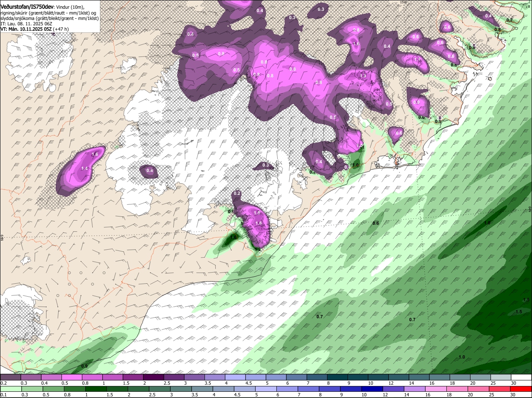Pick the bright red swatch right of the lower-row 30
Screen dimensions: 532x398
pyautogui.click(x=522, y=389)
